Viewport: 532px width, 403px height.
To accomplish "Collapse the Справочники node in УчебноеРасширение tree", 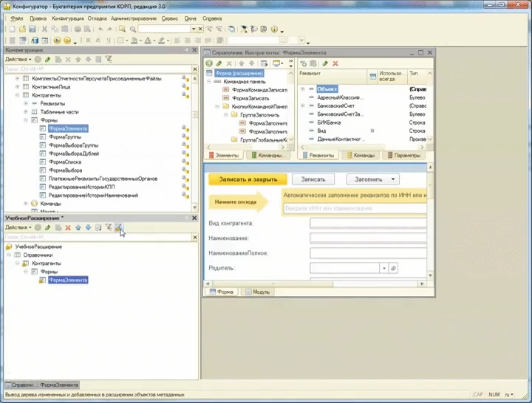I will tap(9, 255).
